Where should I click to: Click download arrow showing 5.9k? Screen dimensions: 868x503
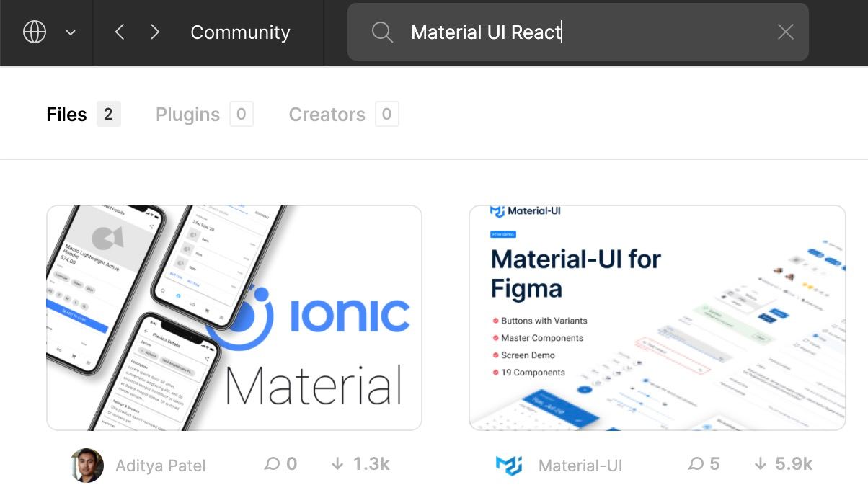click(x=760, y=464)
